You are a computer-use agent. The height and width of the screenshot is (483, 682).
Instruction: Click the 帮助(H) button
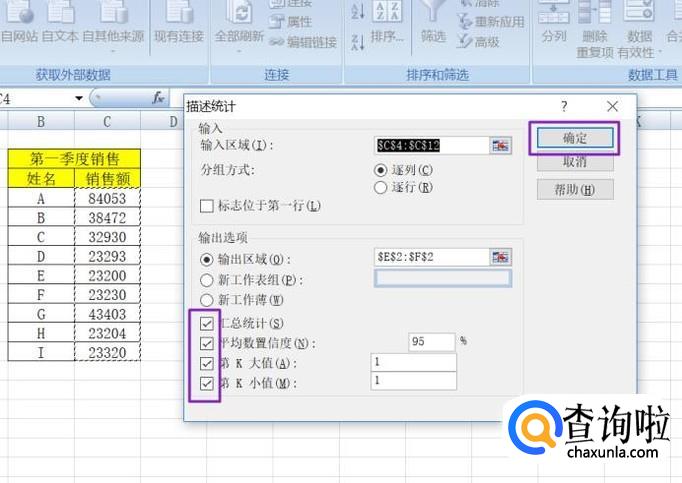click(575, 190)
